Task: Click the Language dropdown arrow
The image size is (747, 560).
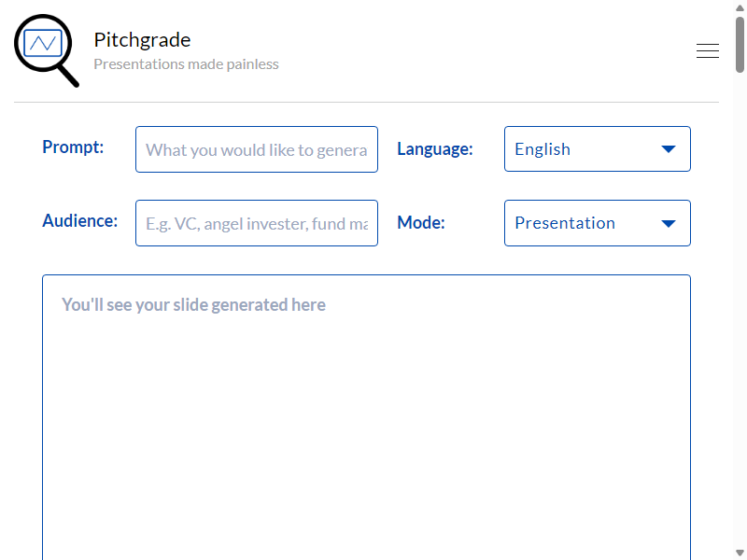Action: 669,149
